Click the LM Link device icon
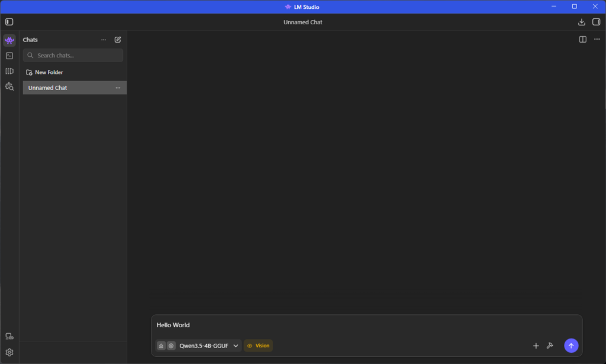Image resolution: width=606 pixels, height=364 pixels. [9, 336]
